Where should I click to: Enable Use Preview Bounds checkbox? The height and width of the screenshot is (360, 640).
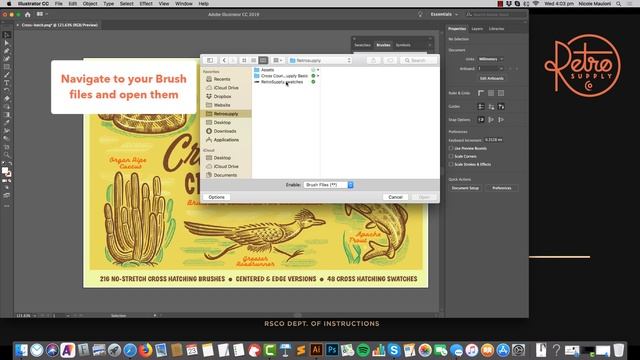coord(451,148)
